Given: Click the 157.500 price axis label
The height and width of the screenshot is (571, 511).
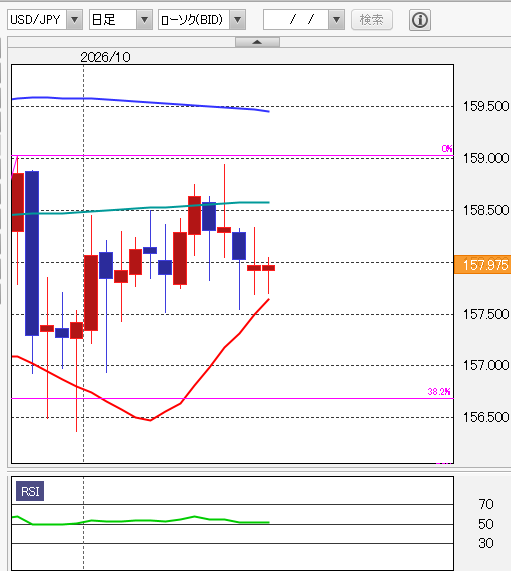Looking at the screenshot, I should click(x=486, y=314).
